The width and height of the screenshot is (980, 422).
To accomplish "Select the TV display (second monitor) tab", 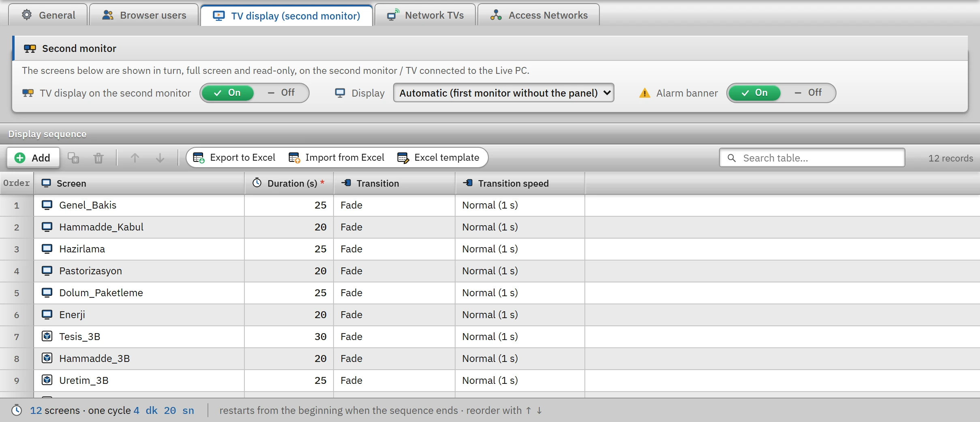I will coord(287,15).
